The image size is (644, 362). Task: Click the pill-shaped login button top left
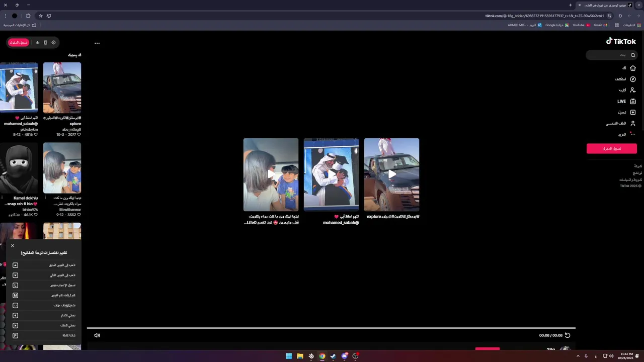click(x=19, y=43)
